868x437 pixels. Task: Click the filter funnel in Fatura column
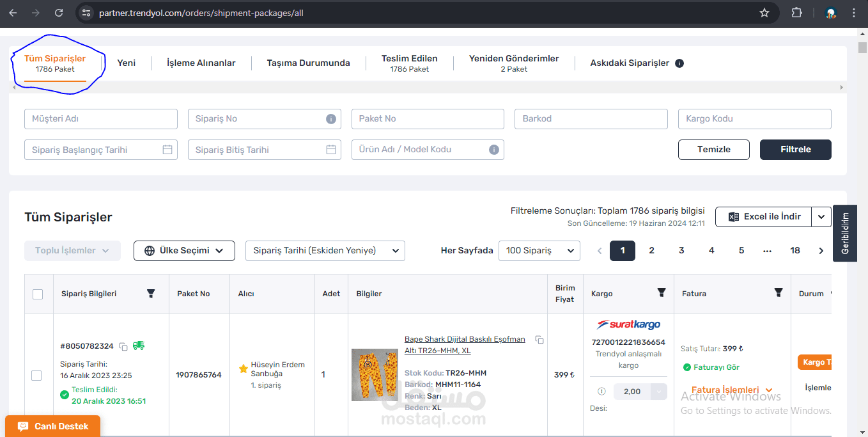point(779,292)
